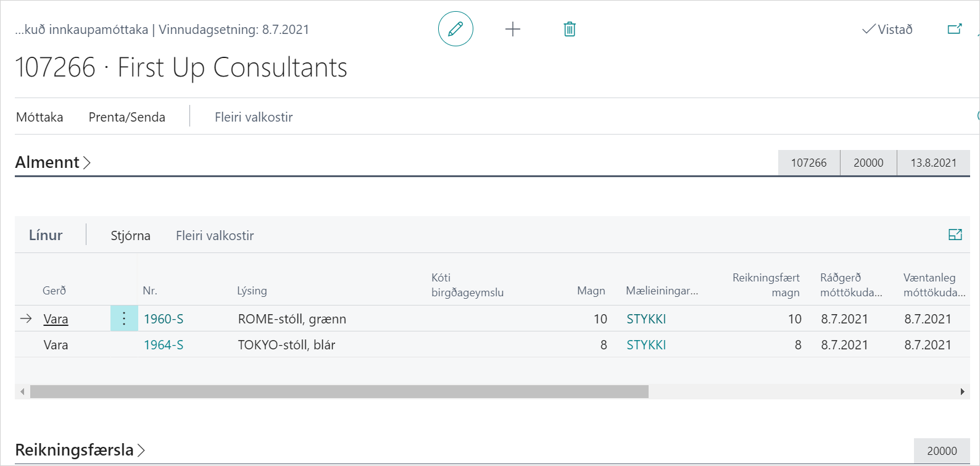The image size is (980, 466).
Task: Click left arrow of horizontal scrollbar
Action: pyautogui.click(x=23, y=392)
